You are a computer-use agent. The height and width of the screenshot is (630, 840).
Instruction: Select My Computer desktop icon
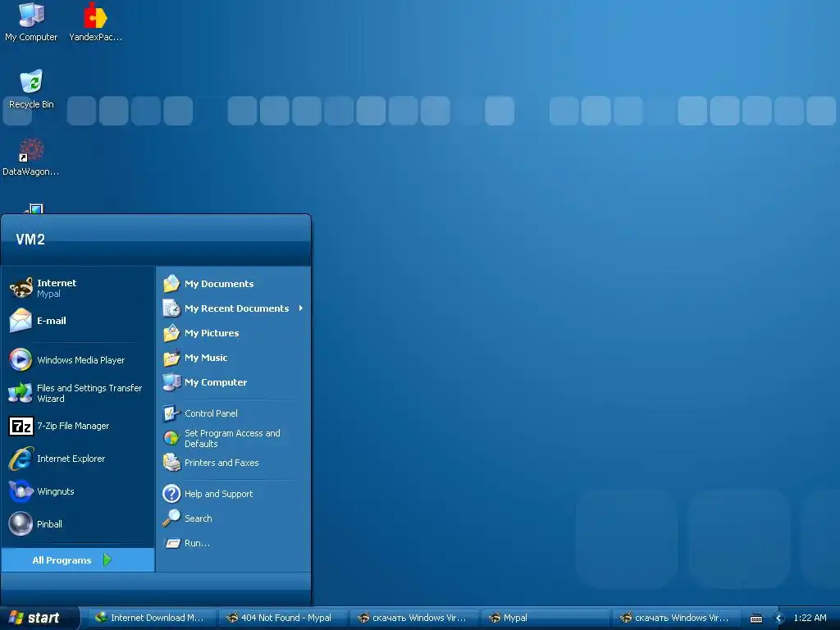coord(31,15)
